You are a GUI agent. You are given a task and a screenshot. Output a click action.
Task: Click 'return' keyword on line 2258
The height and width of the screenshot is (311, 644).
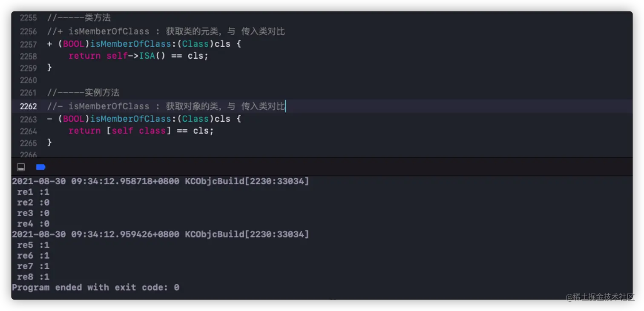point(85,56)
